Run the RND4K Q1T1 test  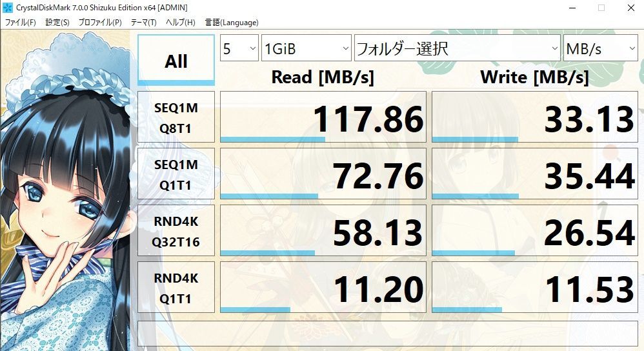pos(176,287)
